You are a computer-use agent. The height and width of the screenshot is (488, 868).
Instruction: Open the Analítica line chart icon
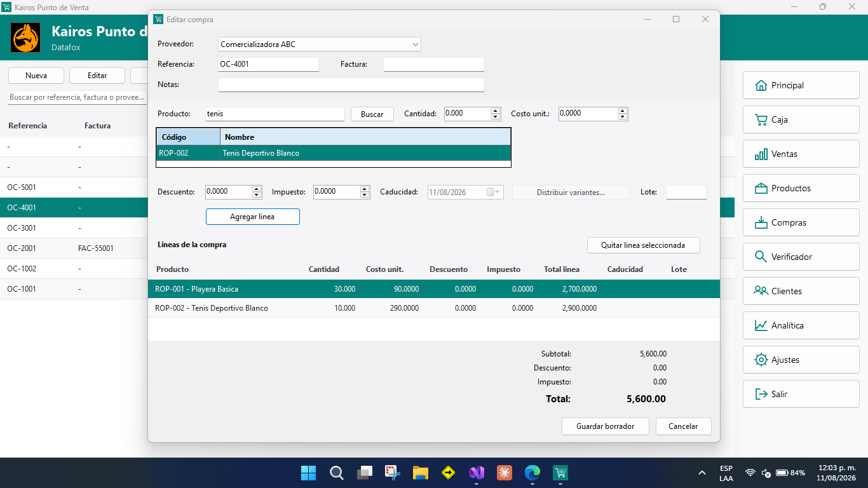[761, 325]
